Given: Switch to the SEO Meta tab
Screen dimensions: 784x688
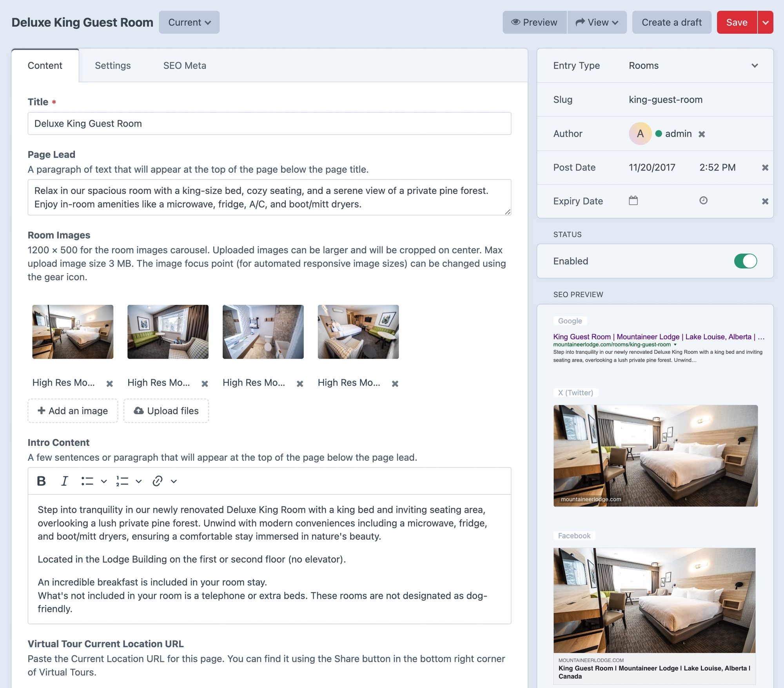Looking at the screenshot, I should (185, 65).
